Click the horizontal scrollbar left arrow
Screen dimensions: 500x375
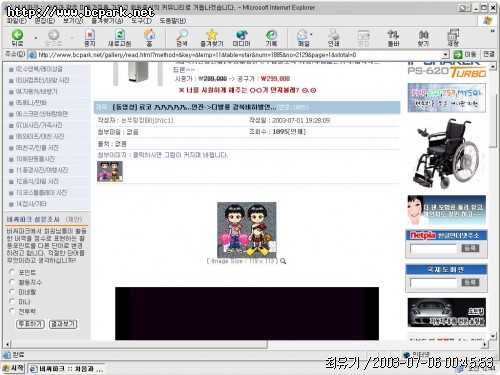[7, 344]
